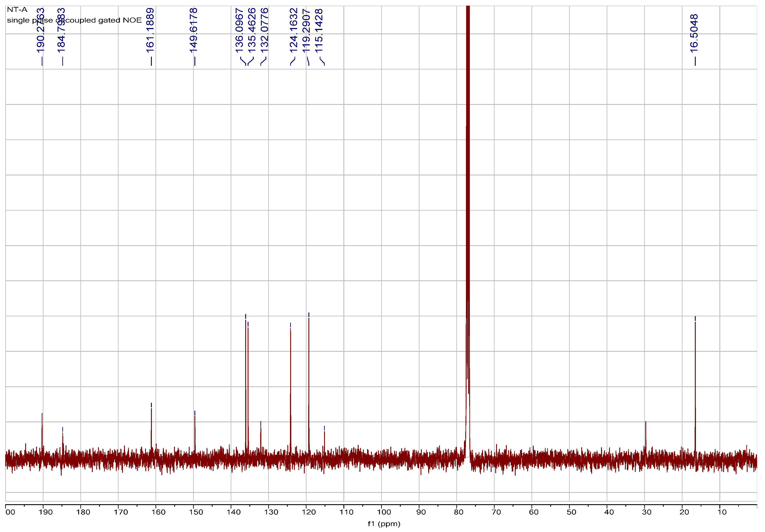Select the 149.6178 peak label

(x=193, y=30)
